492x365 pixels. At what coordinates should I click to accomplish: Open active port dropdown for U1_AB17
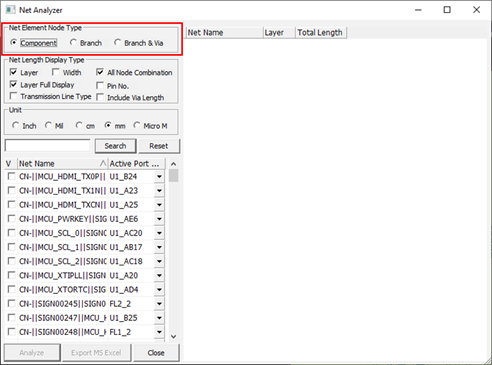point(159,247)
